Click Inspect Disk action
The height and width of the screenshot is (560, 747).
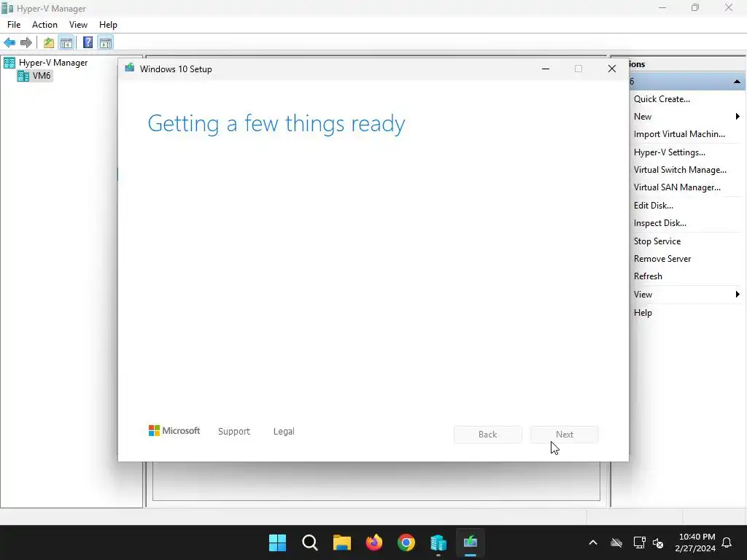(x=659, y=223)
